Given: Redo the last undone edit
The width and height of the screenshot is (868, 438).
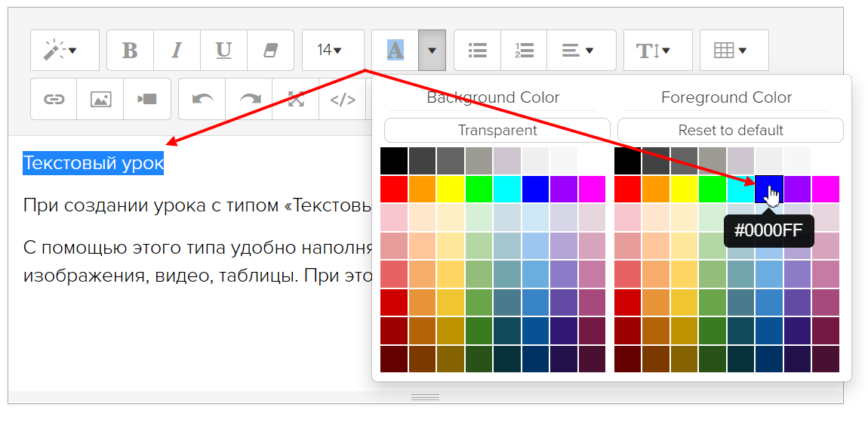Looking at the screenshot, I should (249, 99).
